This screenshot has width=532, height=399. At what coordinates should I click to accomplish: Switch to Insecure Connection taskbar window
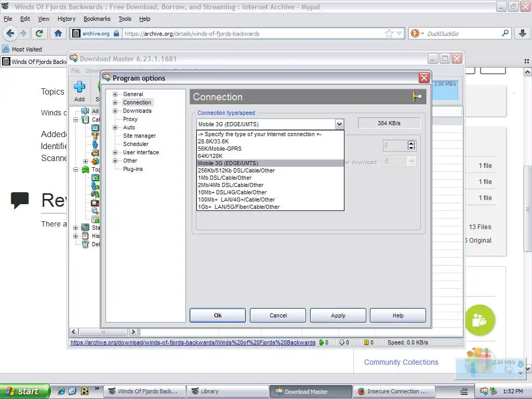(394, 391)
